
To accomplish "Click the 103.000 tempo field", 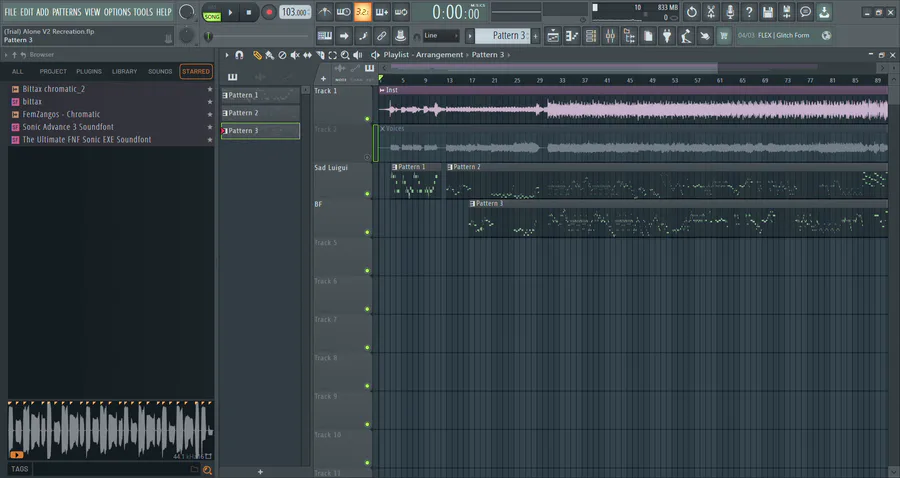I will coord(294,12).
